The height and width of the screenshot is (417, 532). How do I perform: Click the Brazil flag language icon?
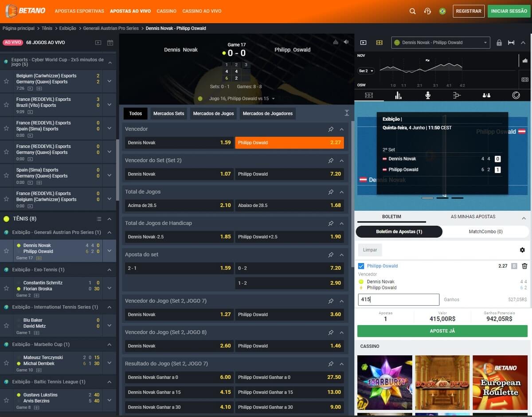pyautogui.click(x=442, y=11)
